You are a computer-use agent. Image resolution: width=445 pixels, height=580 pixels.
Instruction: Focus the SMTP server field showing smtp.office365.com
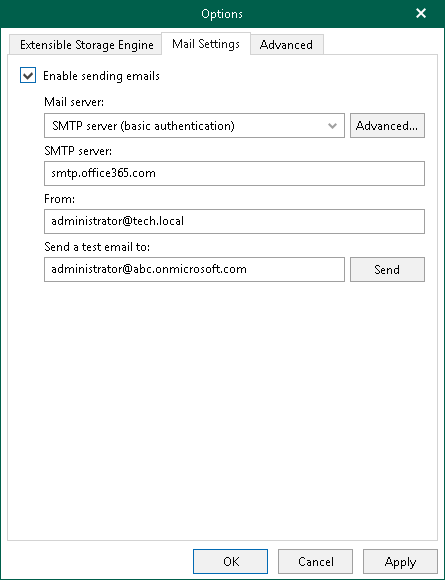[x=234, y=173]
